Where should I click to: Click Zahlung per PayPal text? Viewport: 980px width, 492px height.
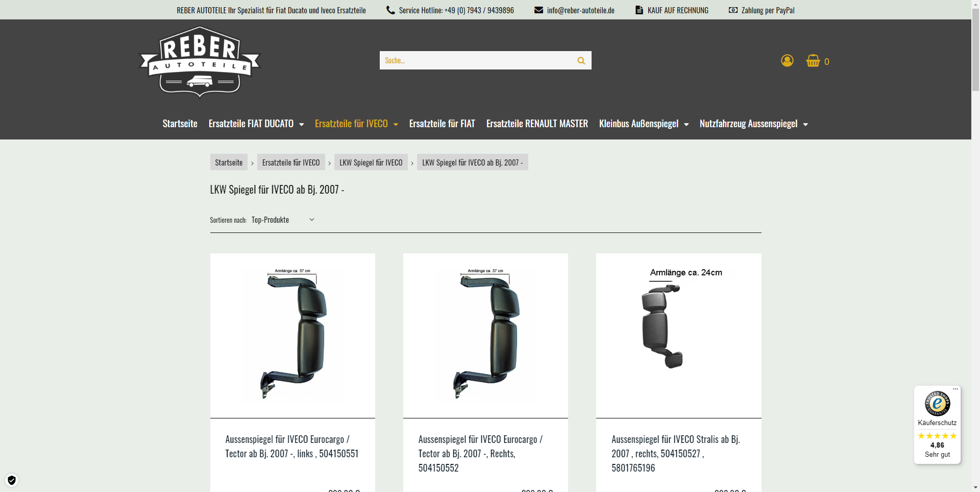(x=768, y=10)
